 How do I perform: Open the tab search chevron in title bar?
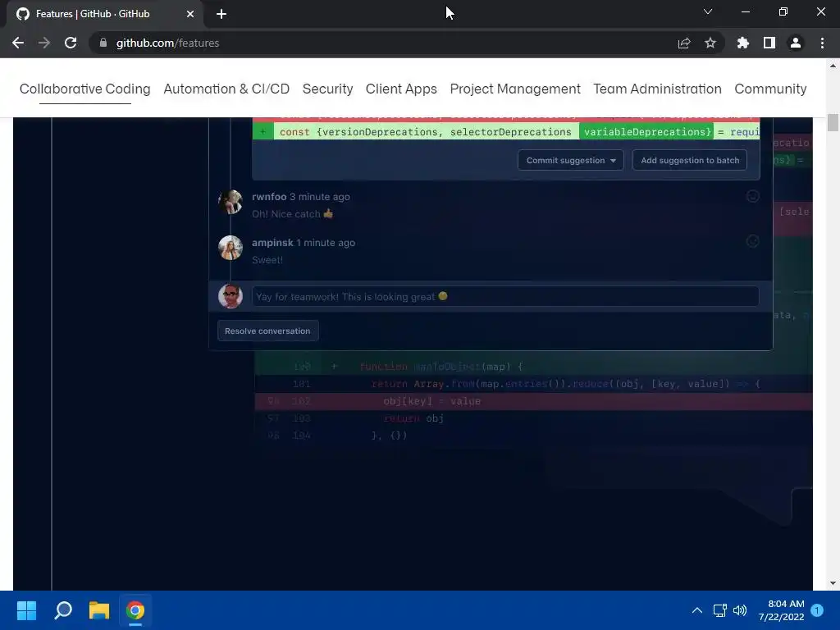(x=708, y=11)
